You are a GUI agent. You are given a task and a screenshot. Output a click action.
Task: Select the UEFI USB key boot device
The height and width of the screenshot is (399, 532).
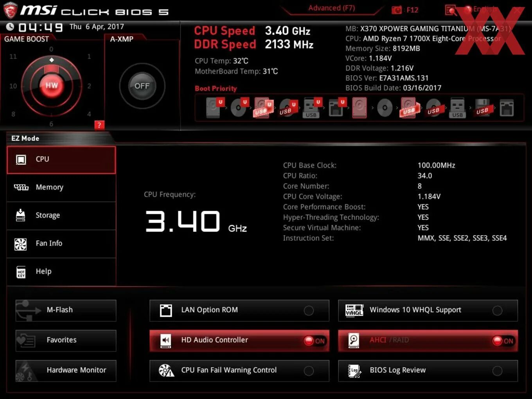311,108
